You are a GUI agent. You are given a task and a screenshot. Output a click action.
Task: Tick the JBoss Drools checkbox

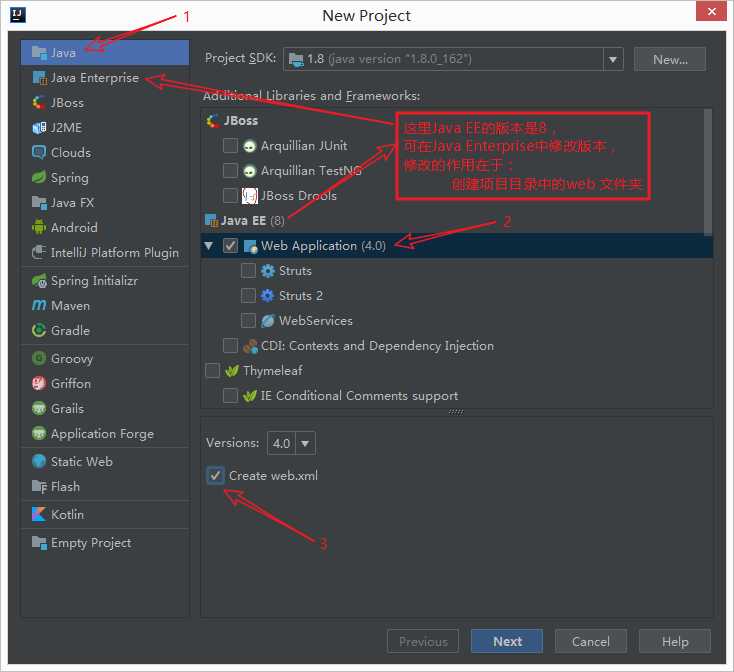230,196
